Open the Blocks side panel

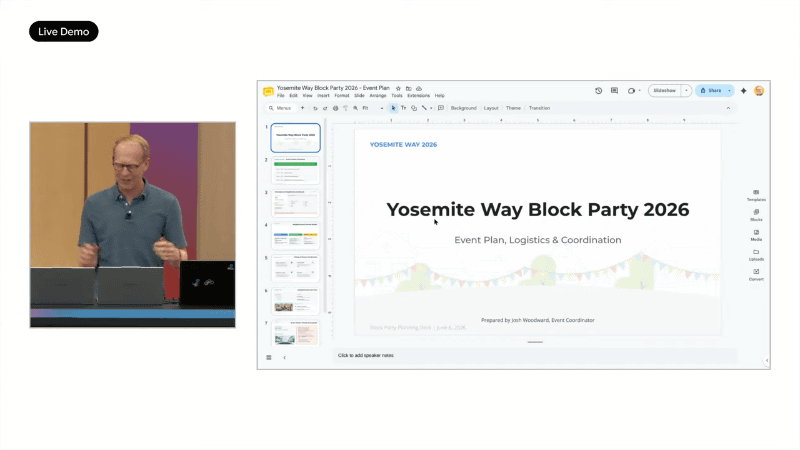(756, 215)
